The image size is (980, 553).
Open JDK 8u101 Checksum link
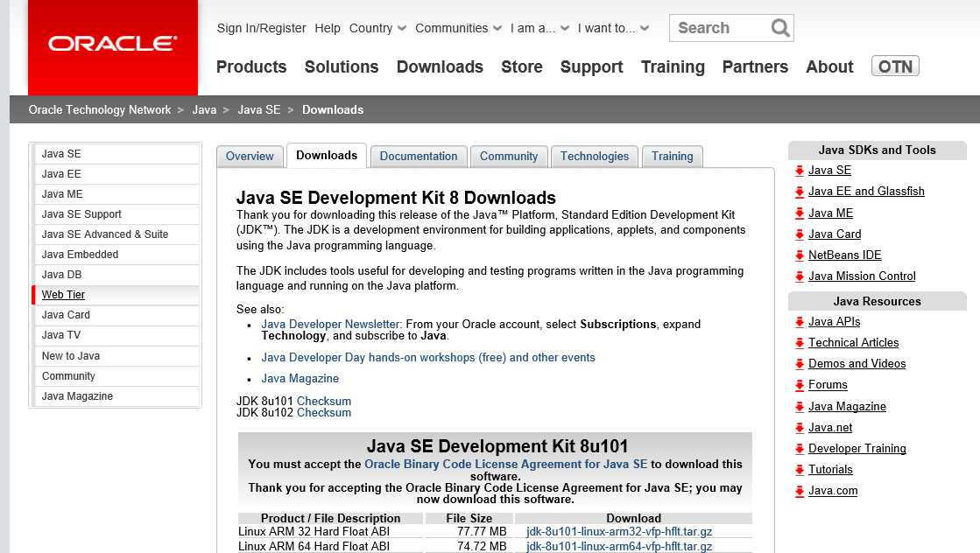pos(324,401)
